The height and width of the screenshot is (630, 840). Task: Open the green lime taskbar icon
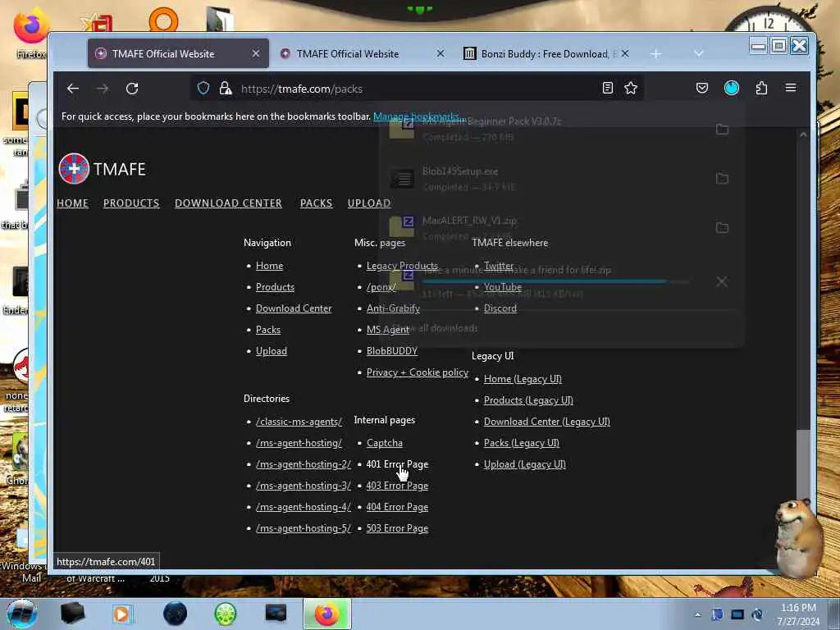(225, 614)
